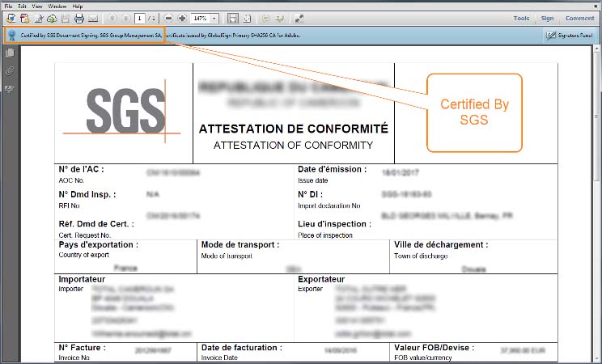Click the scrollbar up arrow
The image size is (602, 364).
pos(596,49)
